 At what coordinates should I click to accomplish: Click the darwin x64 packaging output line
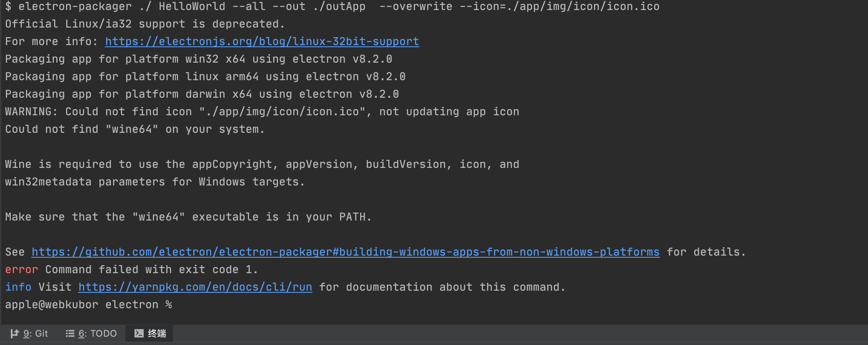202,94
